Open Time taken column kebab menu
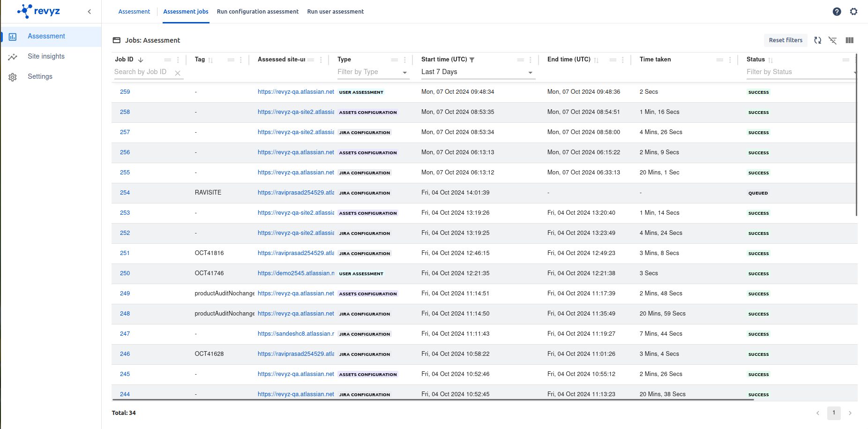 [x=730, y=60]
